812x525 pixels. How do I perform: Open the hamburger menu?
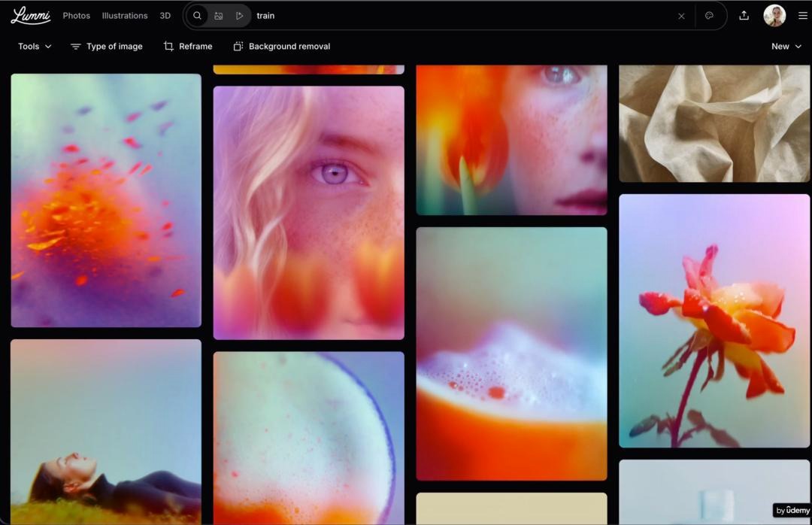pos(803,16)
